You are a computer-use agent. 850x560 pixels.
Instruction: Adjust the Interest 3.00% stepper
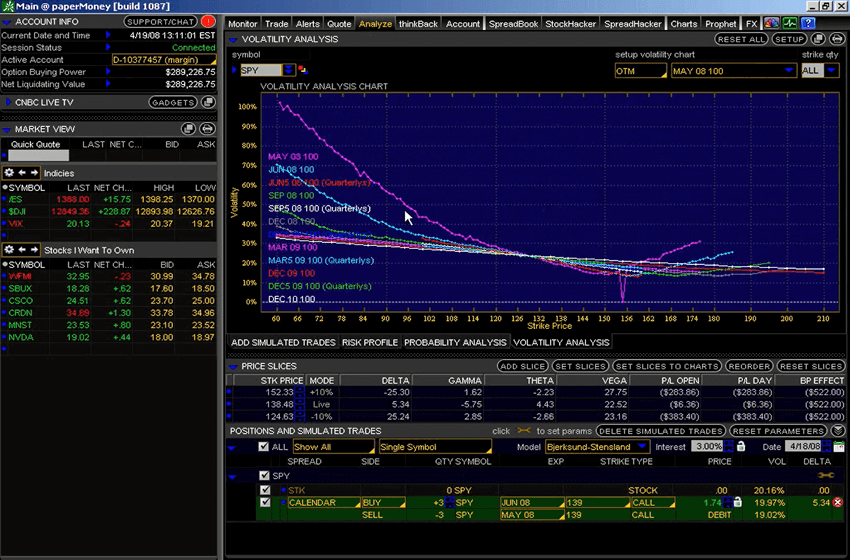pos(729,447)
